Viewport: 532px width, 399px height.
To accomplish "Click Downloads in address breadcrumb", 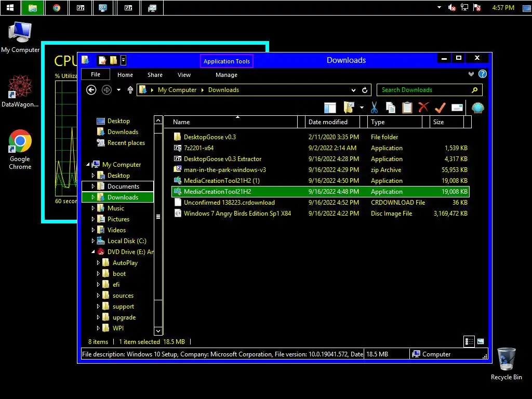I will click(223, 90).
